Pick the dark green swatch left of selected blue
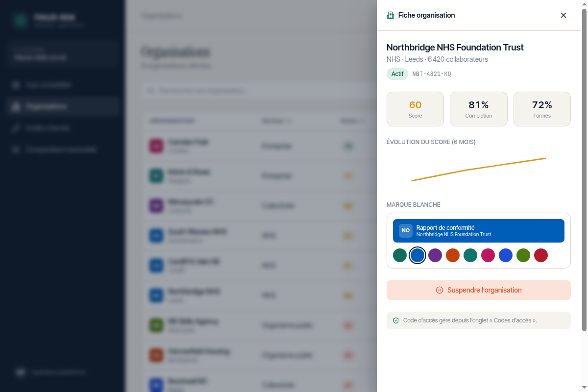Viewport: 588px width, 392px height. 400,255
